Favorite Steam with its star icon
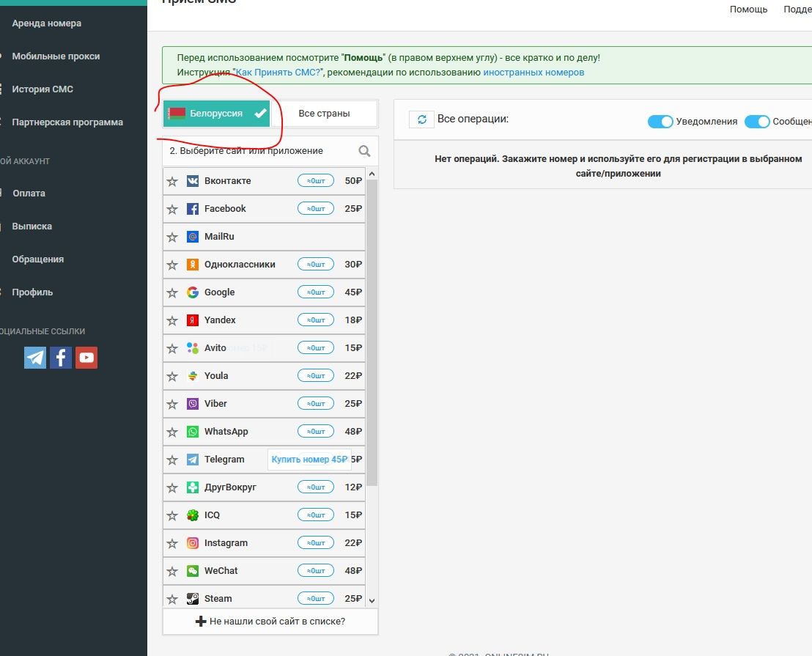This screenshot has width=812, height=656. coord(172,599)
